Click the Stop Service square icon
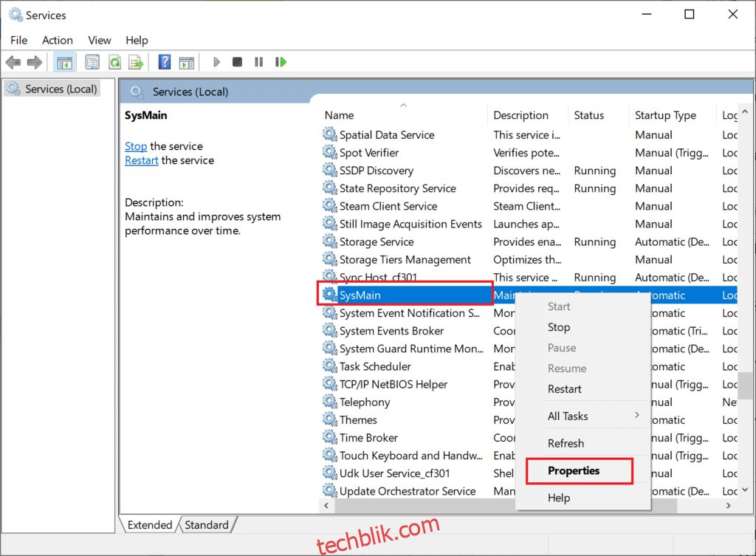Viewport: 756px width, 556px height. coord(237,62)
